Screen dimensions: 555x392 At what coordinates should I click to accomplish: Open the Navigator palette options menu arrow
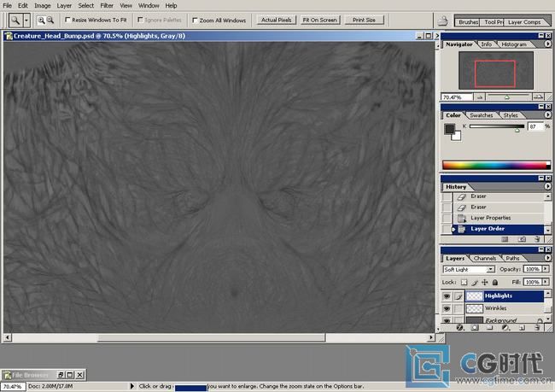547,44
